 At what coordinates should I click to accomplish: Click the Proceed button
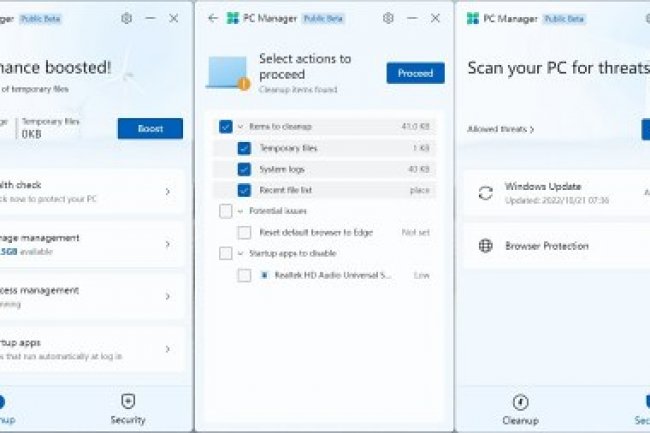point(415,73)
